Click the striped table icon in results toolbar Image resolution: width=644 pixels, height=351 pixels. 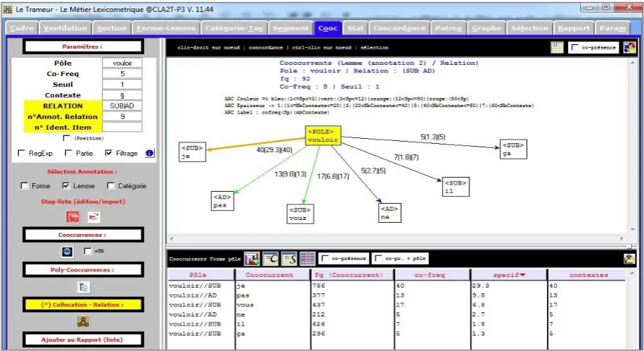click(307, 259)
